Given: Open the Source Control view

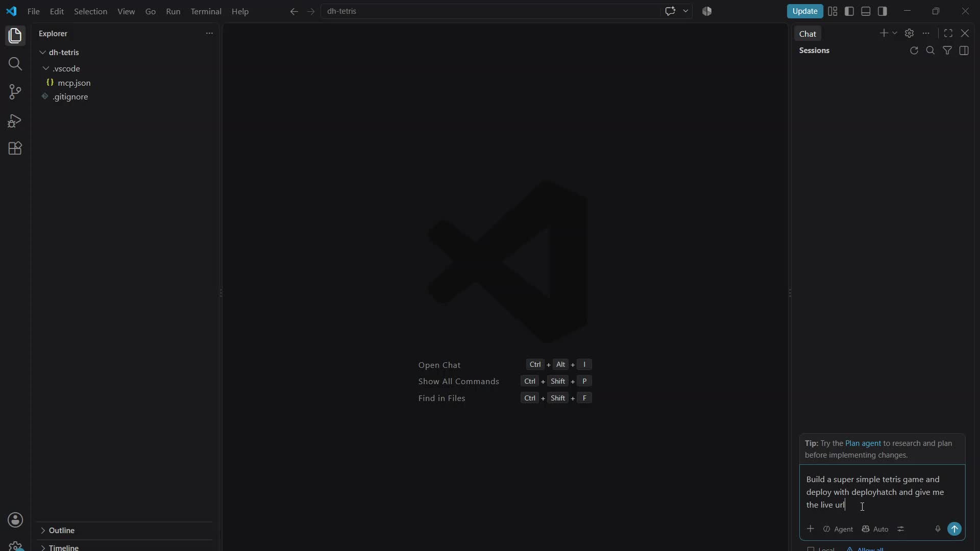Looking at the screenshot, I should pos(15,92).
